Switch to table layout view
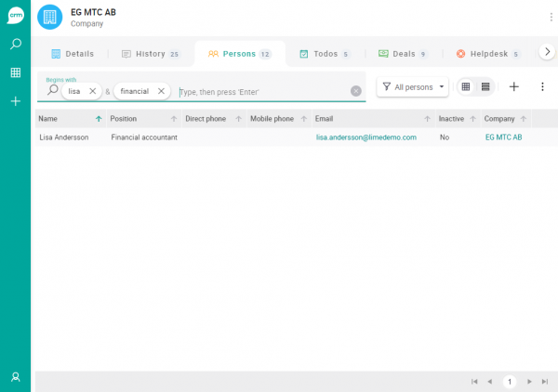This screenshot has width=558, height=392. (x=466, y=86)
